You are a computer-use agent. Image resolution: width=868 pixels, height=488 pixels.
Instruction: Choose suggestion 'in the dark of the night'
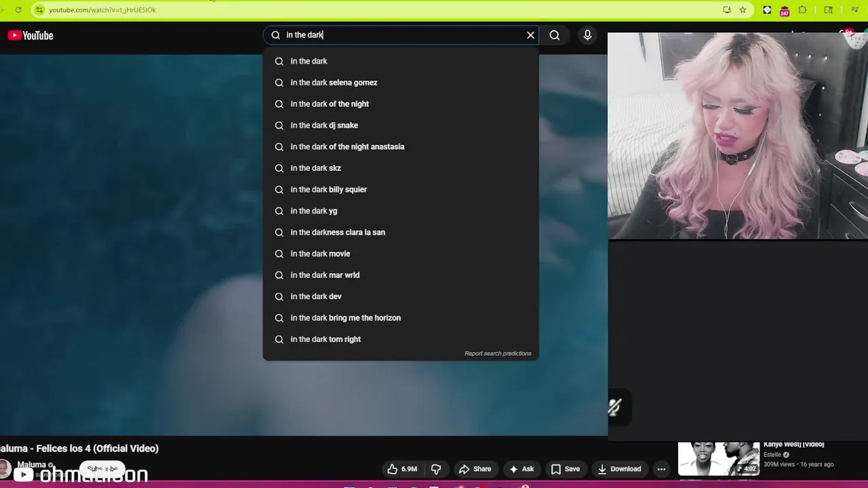click(x=401, y=104)
